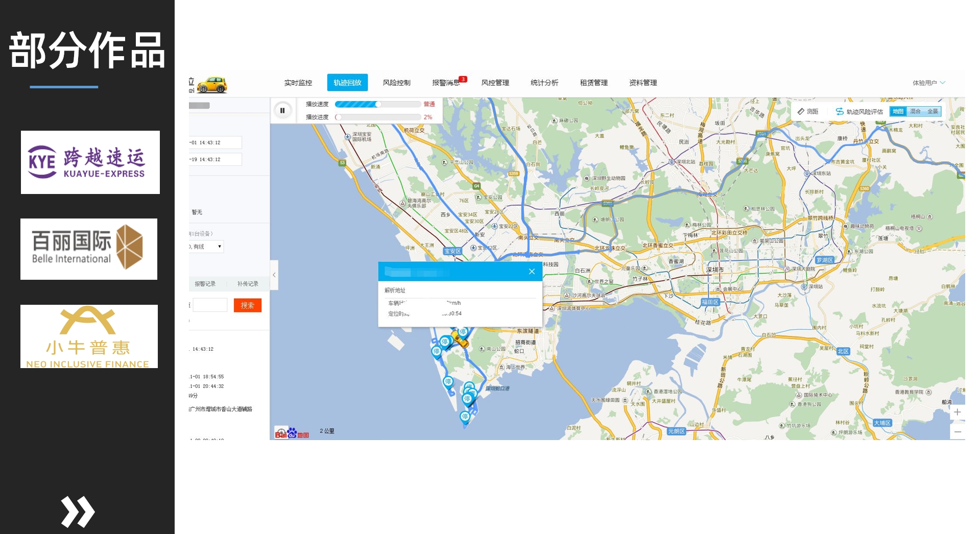This screenshot has width=980, height=534.
Task: Click the 世界之窗 attraction icon
Action: coord(589,282)
